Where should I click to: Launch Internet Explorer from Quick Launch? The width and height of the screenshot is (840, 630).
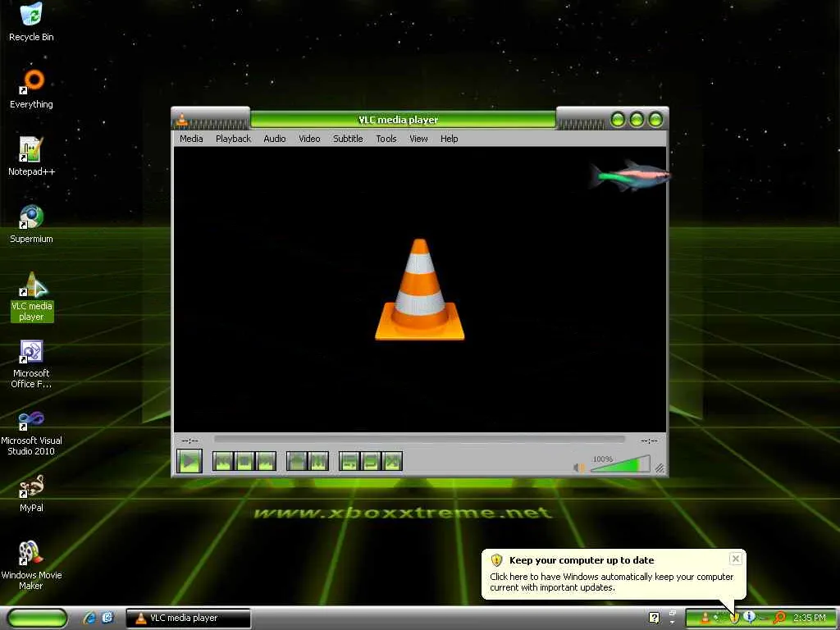(89, 618)
